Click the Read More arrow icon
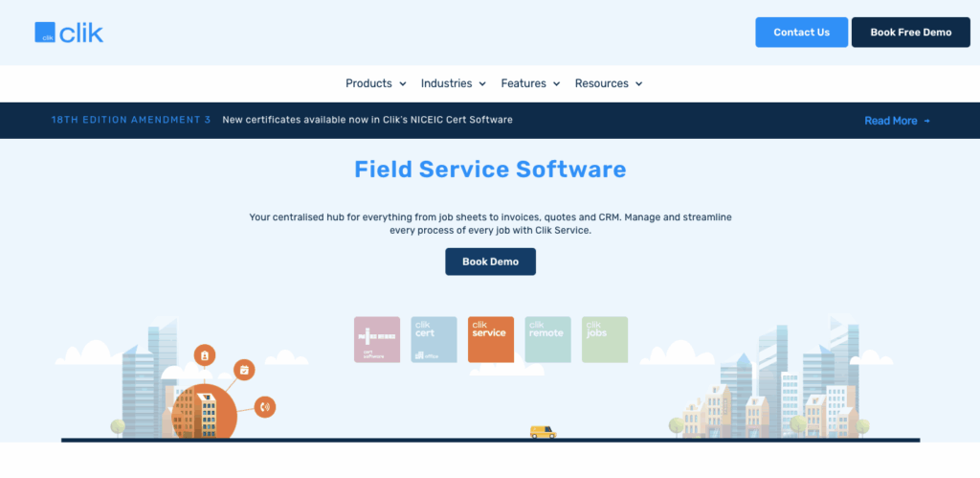Viewport: 980px width, 478px height. (926, 122)
